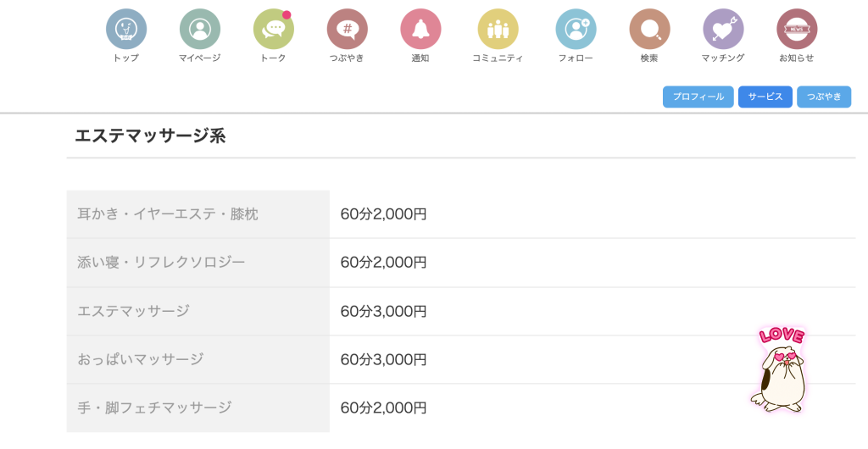The height and width of the screenshot is (449, 868).
Task: Click the つぶやき hashtag icon
Action: 347,30
